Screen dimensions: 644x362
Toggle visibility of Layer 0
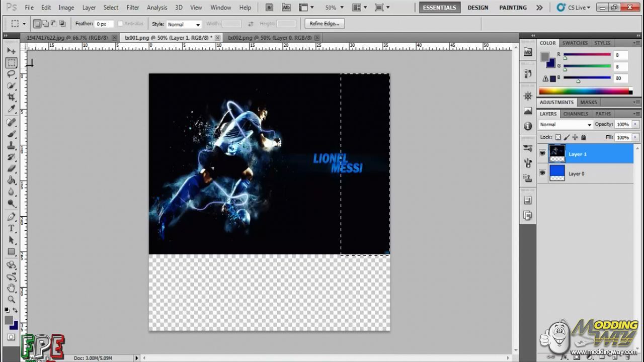pos(542,173)
